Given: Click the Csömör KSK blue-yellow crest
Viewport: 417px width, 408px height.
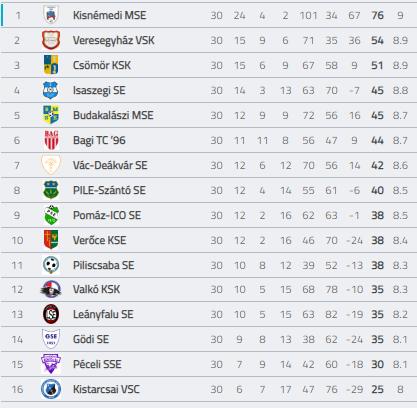Looking at the screenshot, I should click(x=51, y=65).
